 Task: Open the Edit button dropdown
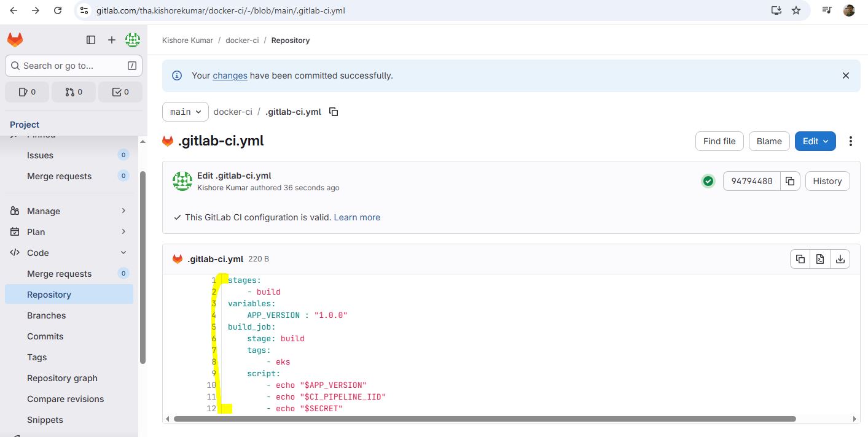tap(815, 141)
